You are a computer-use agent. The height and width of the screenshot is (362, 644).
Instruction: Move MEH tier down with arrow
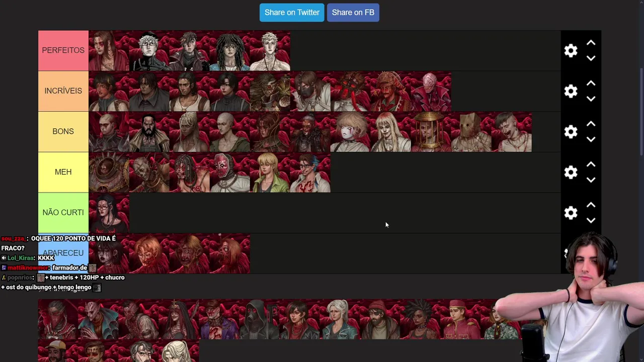pos(591,180)
